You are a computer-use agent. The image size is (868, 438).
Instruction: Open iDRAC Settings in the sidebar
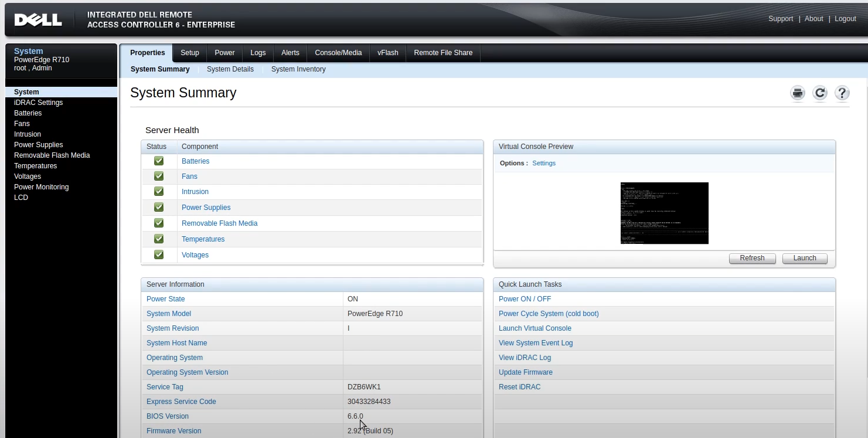[x=38, y=103]
